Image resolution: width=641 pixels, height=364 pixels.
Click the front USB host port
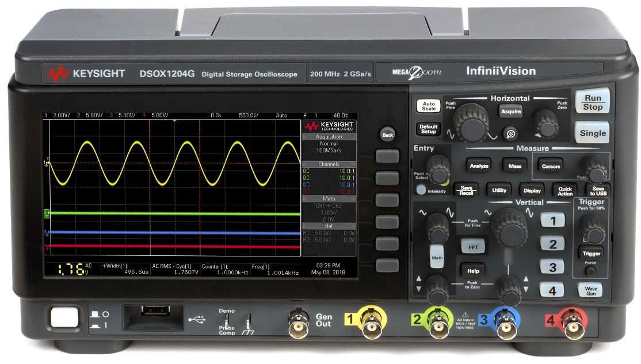155,312
